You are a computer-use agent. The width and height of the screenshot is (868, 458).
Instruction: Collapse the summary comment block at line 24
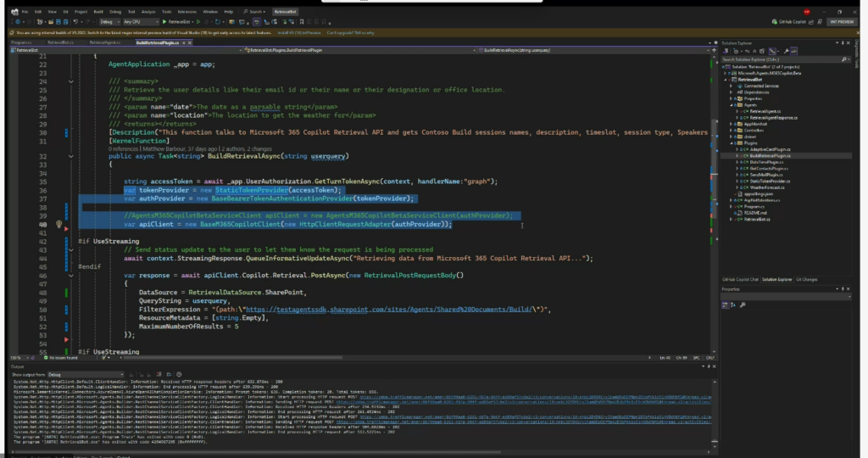pyautogui.click(x=71, y=81)
